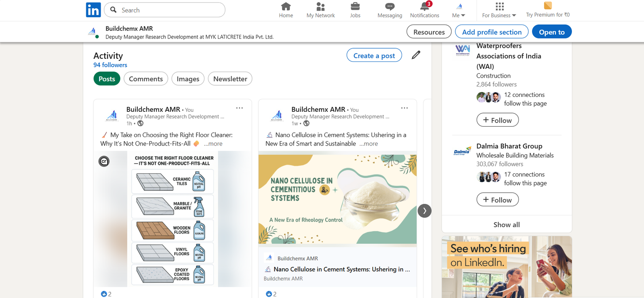644x298 pixels.
Task: Open the Home icon in navbar
Action: click(286, 6)
